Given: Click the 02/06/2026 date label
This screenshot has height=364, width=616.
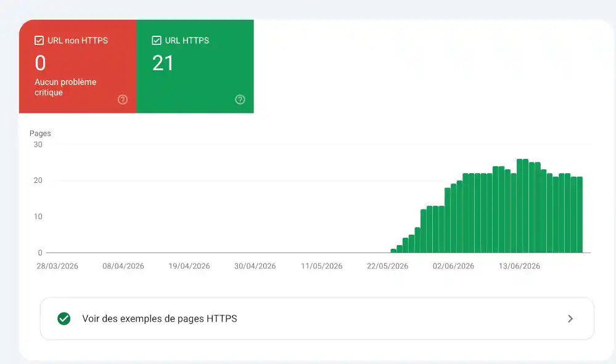Looking at the screenshot, I should [453, 266].
